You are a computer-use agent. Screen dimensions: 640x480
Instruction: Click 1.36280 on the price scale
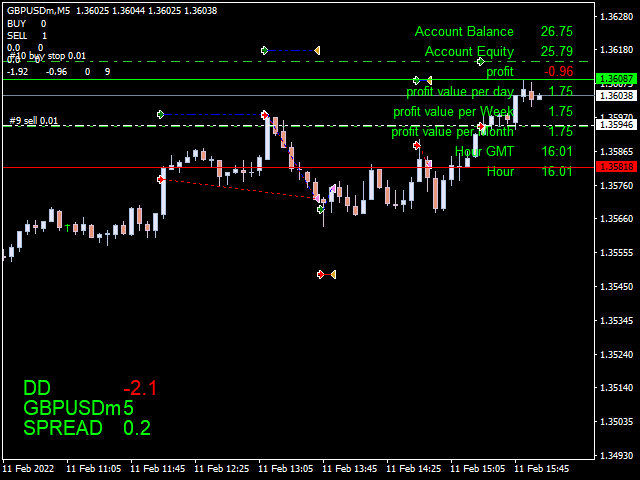coord(616,17)
